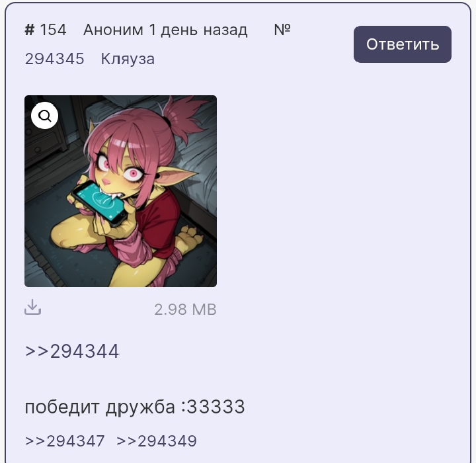Image resolution: width=476 pixels, height=463 pixels.
Task: Click the № symbol in post header
Action: pyautogui.click(x=282, y=30)
